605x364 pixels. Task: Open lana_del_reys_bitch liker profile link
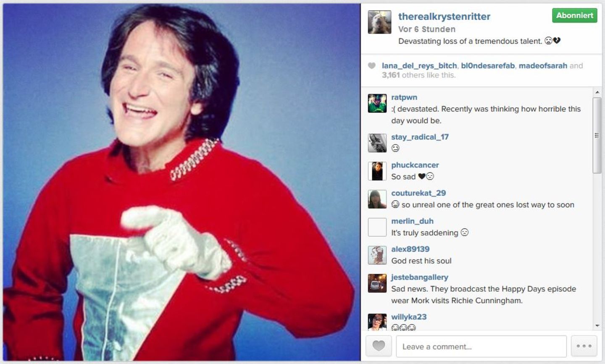pyautogui.click(x=419, y=65)
